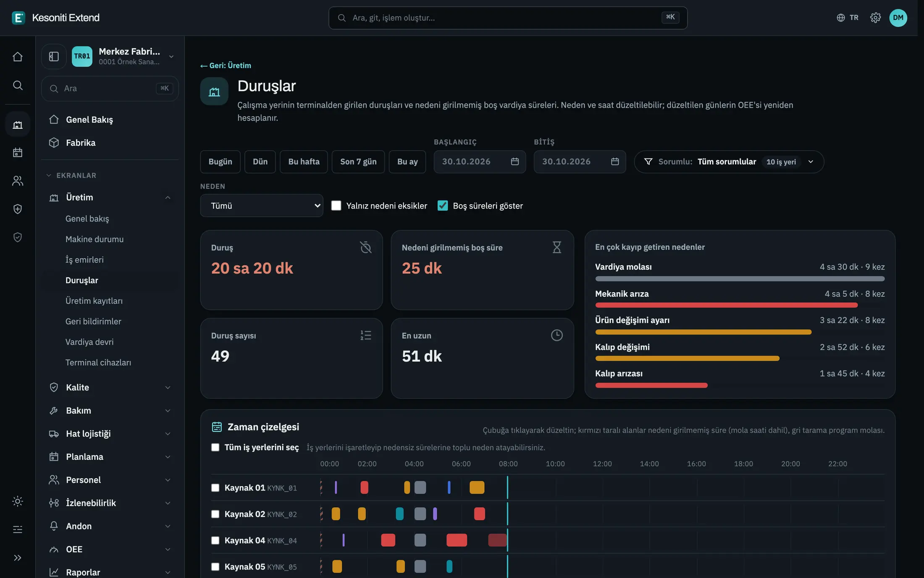
Task: Expand the Kalite section
Action: point(110,388)
